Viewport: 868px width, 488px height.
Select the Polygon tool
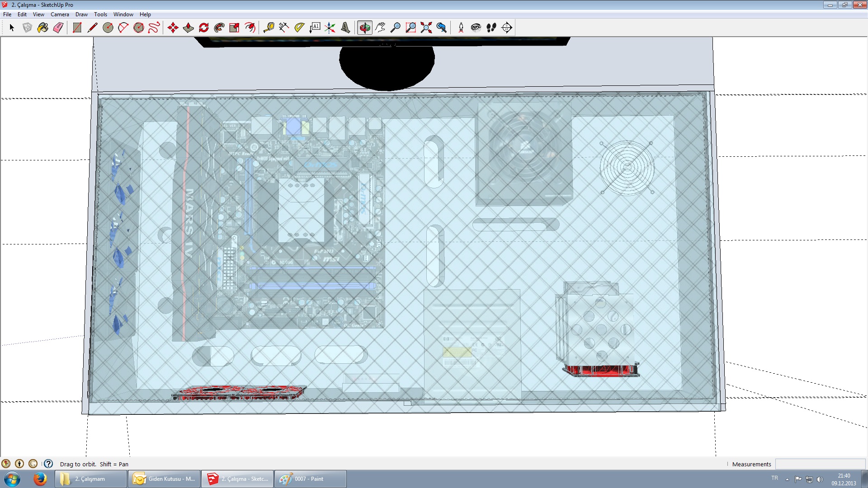point(139,28)
